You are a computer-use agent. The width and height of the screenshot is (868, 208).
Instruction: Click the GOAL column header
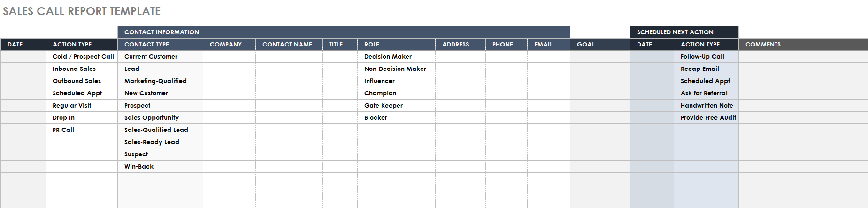[x=600, y=44]
